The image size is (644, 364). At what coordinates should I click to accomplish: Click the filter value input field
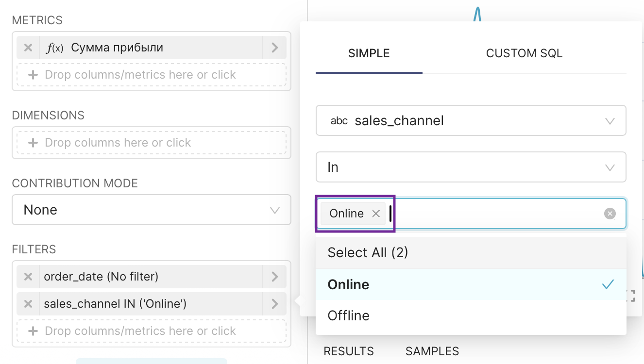point(495,214)
